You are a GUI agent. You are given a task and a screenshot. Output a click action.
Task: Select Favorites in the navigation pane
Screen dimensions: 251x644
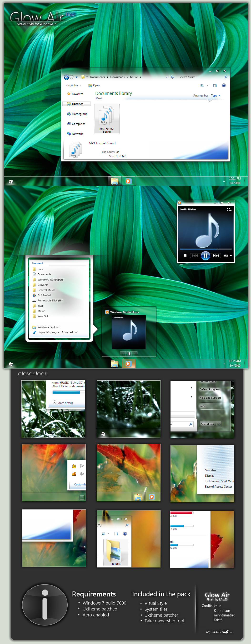coord(75,94)
